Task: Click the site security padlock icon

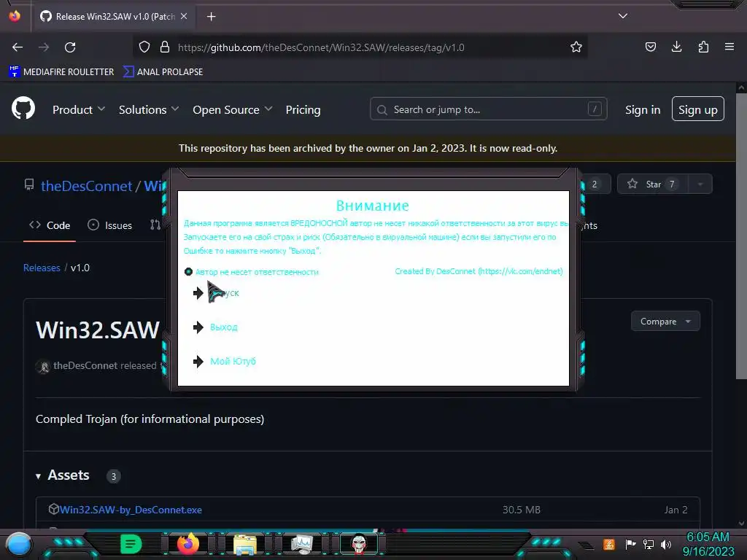Action: 165,47
